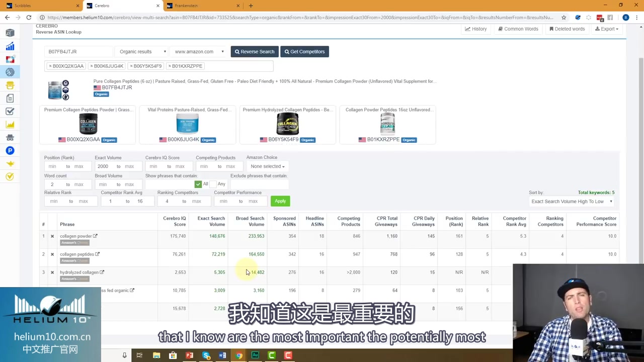
Task: Open the Scribbles document sidebar icon
Action: [x=10, y=99]
